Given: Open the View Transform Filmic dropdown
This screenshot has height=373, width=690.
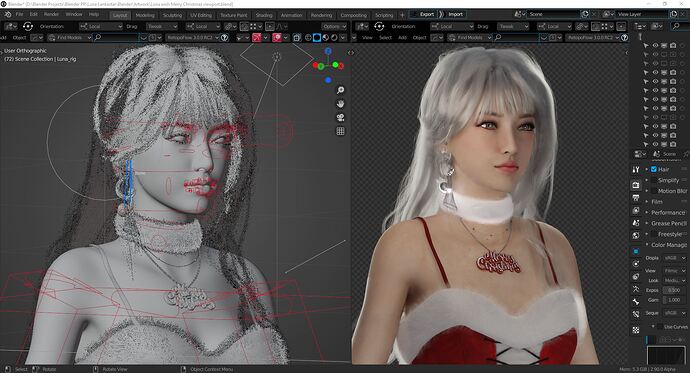Looking at the screenshot, I should (x=675, y=271).
